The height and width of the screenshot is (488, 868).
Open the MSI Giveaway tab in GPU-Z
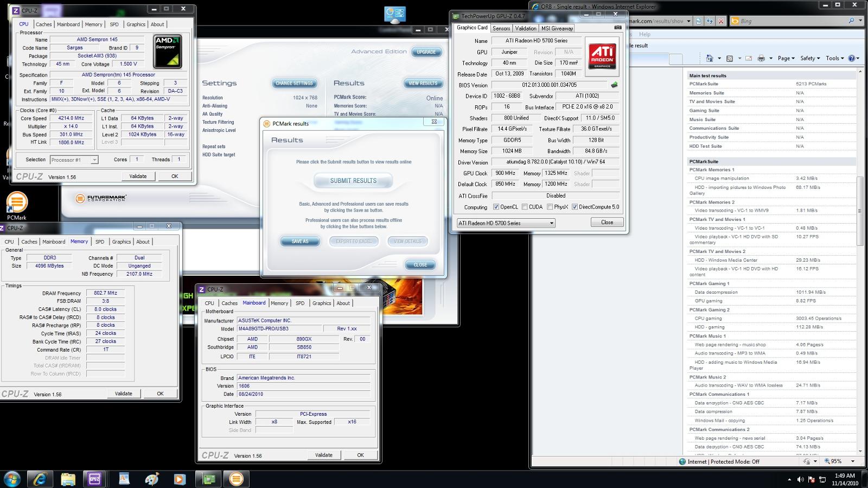tap(557, 28)
